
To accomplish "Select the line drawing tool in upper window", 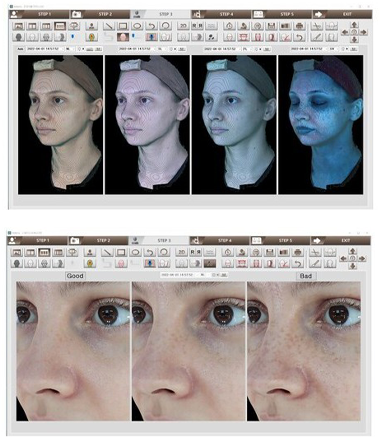I will (109, 26).
